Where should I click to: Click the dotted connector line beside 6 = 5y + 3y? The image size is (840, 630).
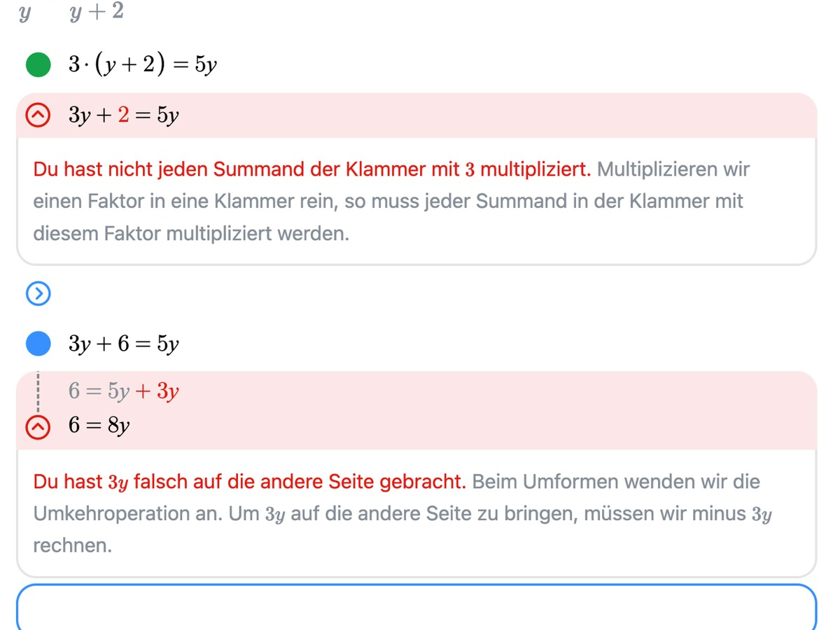pyautogui.click(x=38, y=393)
